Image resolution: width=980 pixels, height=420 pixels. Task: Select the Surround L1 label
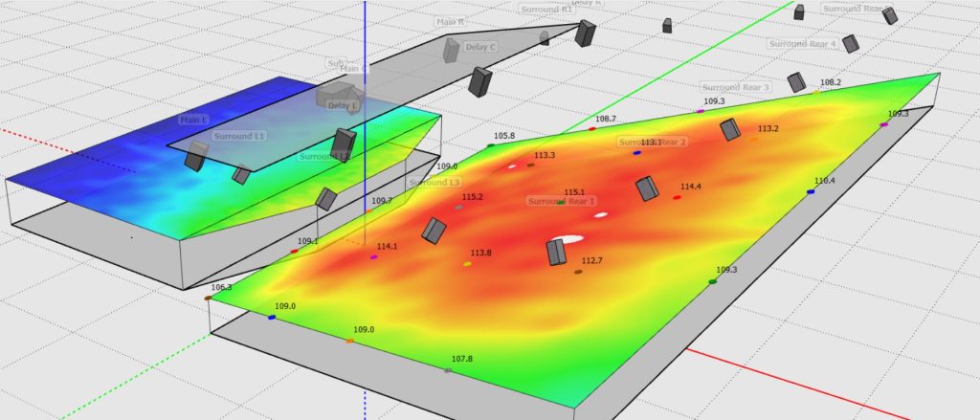239,136
